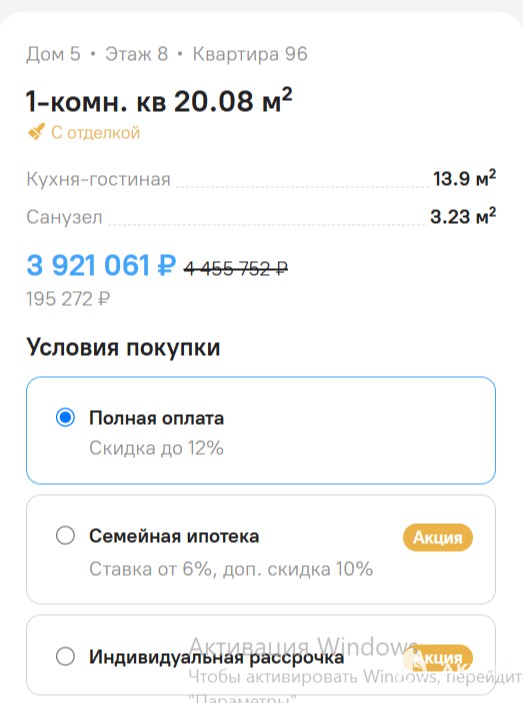
Task: Click the Квартира 96 breadcrumb text
Action: point(250,54)
